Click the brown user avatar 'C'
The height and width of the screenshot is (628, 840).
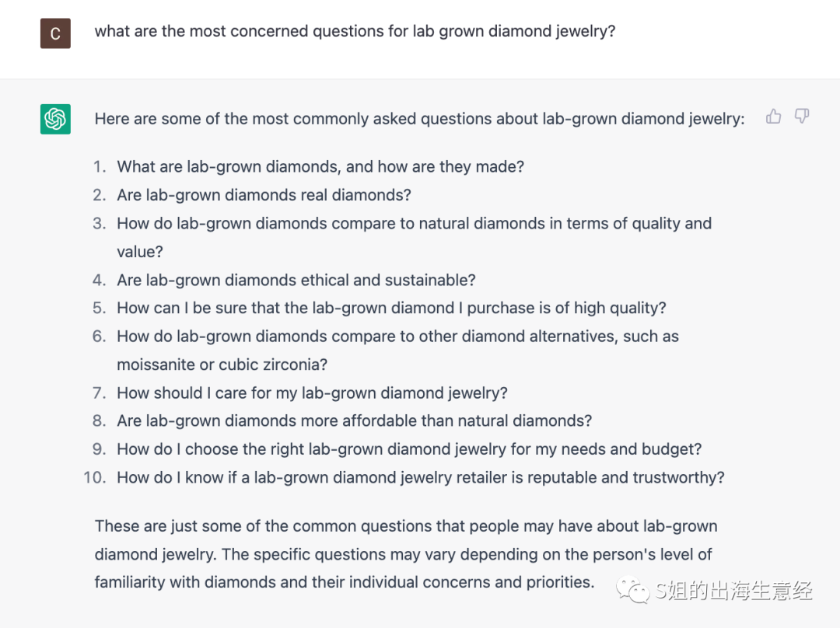tap(55, 33)
